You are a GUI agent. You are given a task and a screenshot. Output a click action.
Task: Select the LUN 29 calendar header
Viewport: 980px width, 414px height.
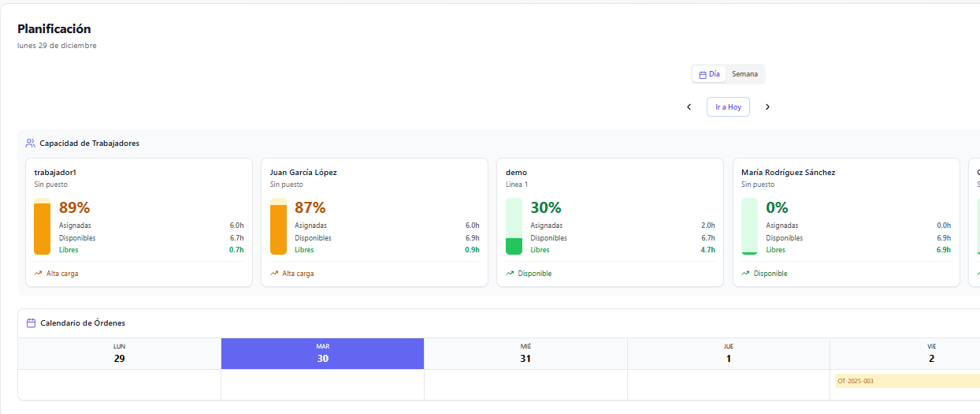click(119, 353)
